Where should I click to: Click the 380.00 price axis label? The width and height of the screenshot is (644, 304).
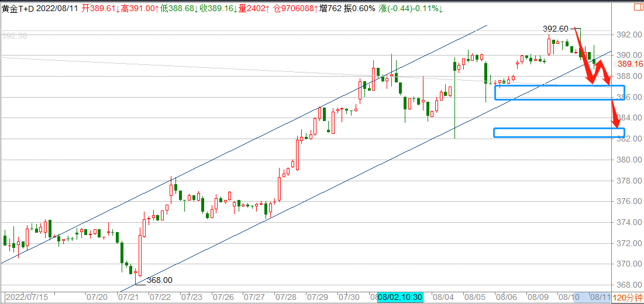pyautogui.click(x=629, y=160)
